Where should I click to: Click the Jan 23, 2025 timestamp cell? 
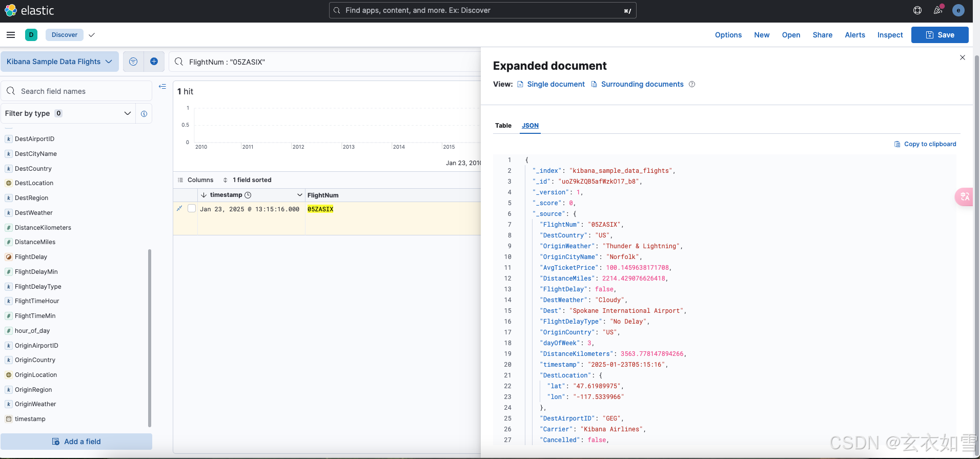[250, 209]
